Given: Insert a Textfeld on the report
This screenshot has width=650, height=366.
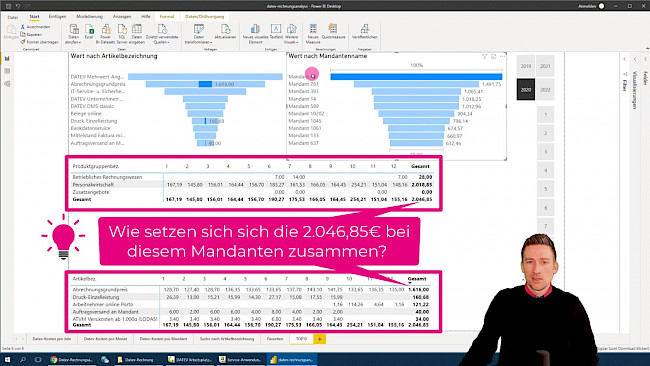Looking at the screenshot, I should (276, 32).
